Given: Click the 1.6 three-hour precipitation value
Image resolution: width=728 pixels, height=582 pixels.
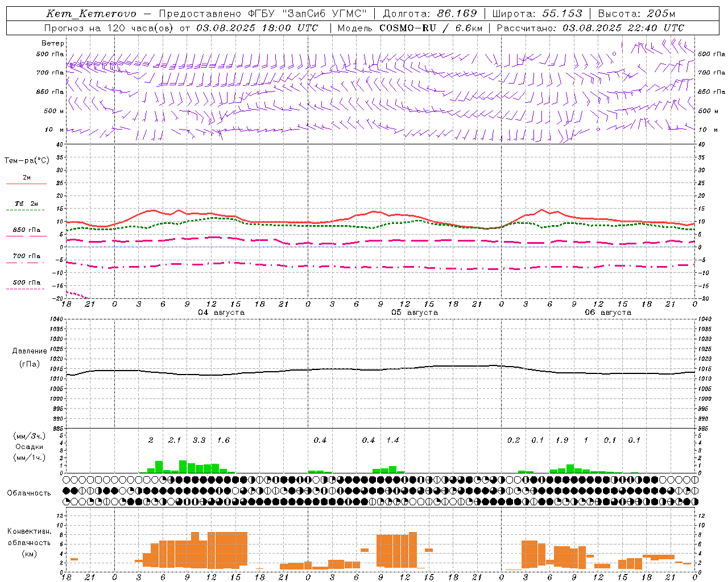Looking at the screenshot, I should pos(224,440).
